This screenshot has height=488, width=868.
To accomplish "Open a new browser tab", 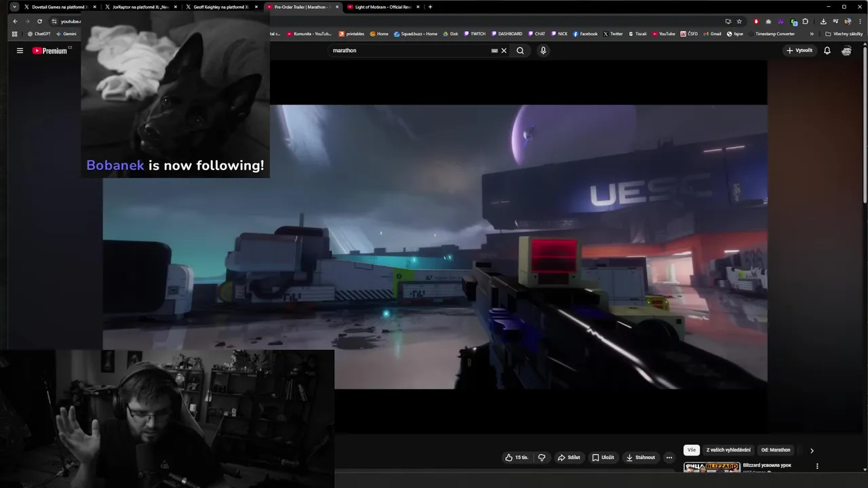I will (x=430, y=7).
